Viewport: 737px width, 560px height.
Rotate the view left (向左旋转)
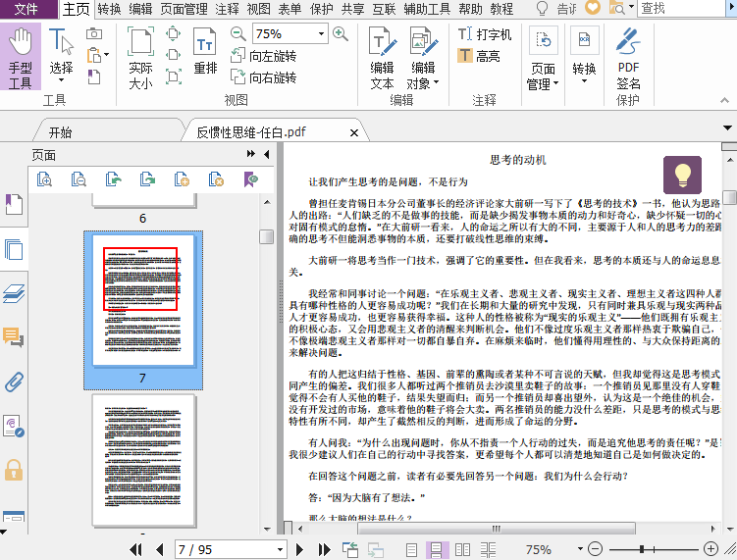[263, 56]
